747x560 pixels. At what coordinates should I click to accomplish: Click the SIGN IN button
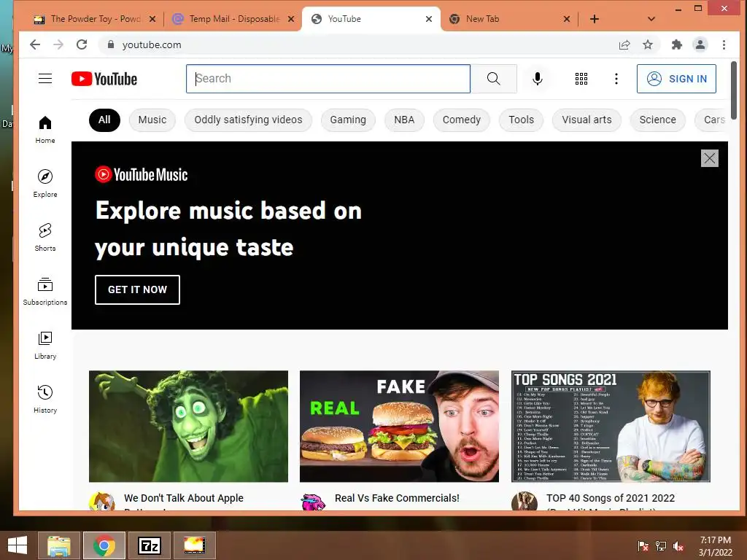676,79
